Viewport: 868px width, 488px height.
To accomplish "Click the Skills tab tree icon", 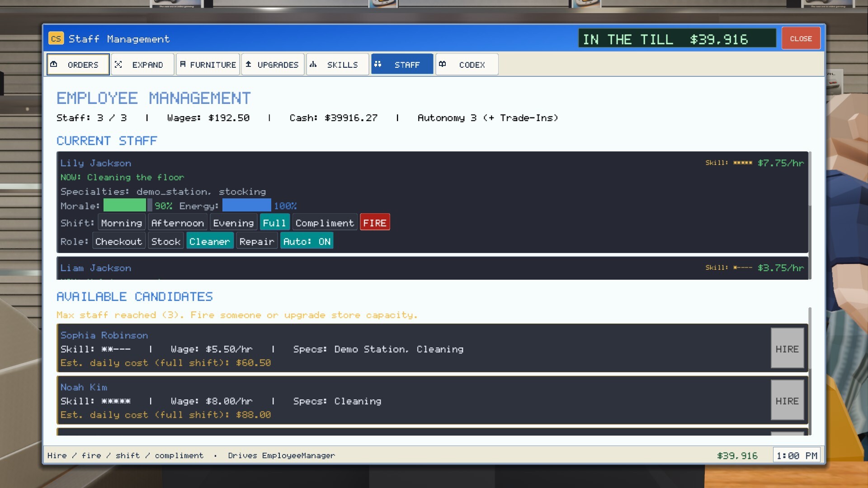I will (x=313, y=64).
